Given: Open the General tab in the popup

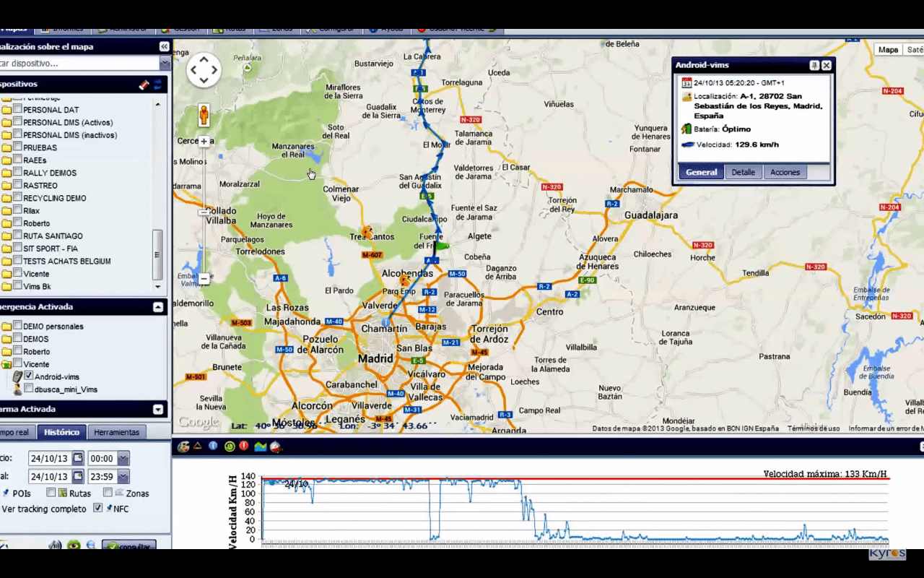Looking at the screenshot, I should coord(701,172).
